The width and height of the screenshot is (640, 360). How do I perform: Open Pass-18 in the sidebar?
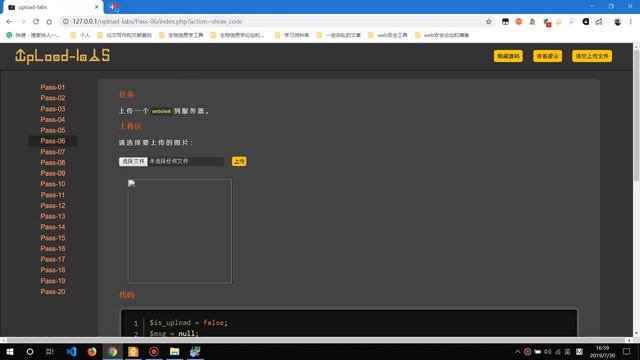pos(53,270)
